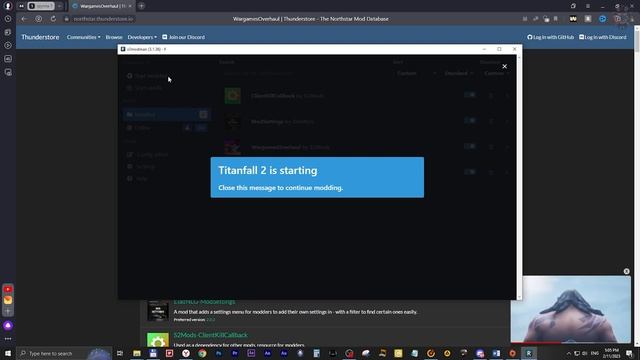Click Log in with GitHub
This screenshot has height=360, width=640.
coord(550,37)
